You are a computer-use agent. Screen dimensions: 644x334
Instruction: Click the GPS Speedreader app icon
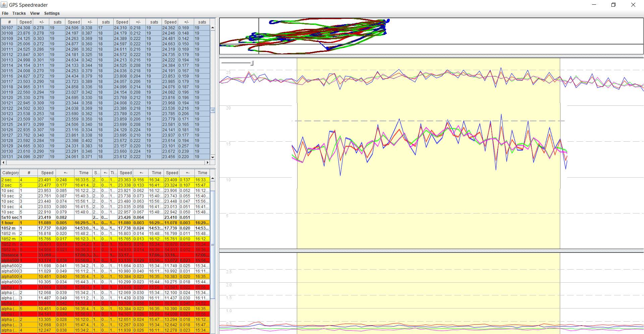pyautogui.click(x=4, y=5)
